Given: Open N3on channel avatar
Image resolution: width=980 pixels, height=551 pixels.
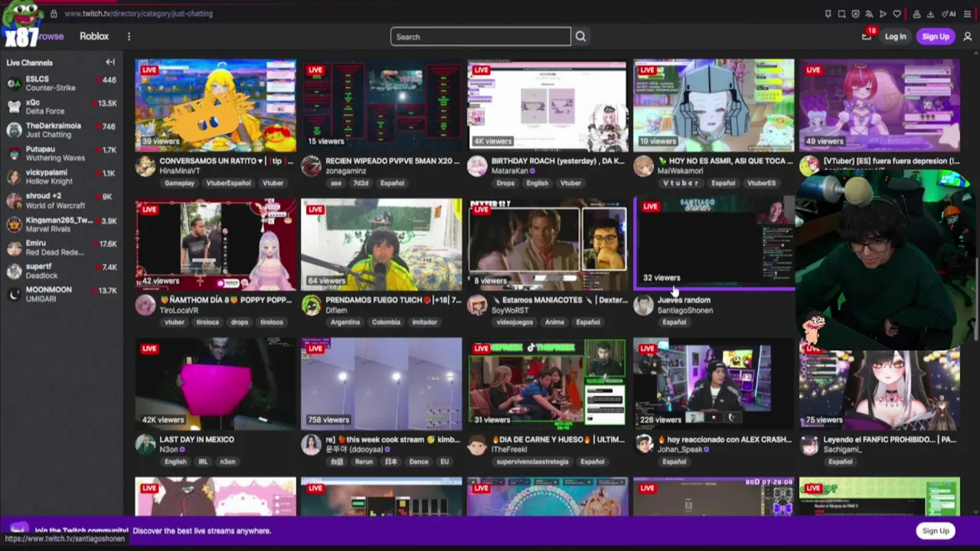Looking at the screenshot, I should (x=145, y=445).
